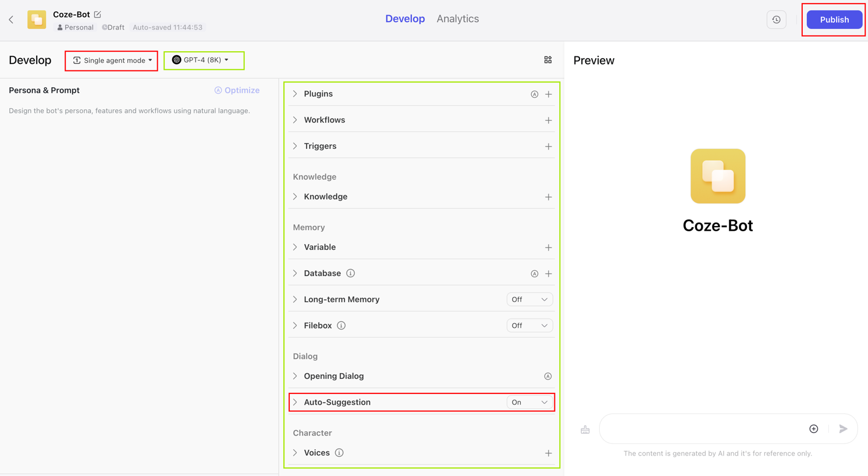Show Voices info icon

pos(339,453)
